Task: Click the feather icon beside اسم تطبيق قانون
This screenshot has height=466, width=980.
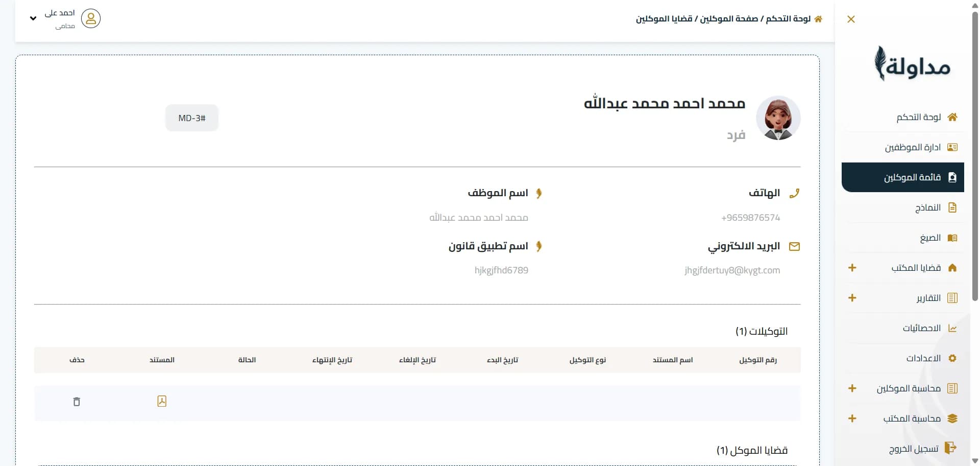Action: pos(539,246)
